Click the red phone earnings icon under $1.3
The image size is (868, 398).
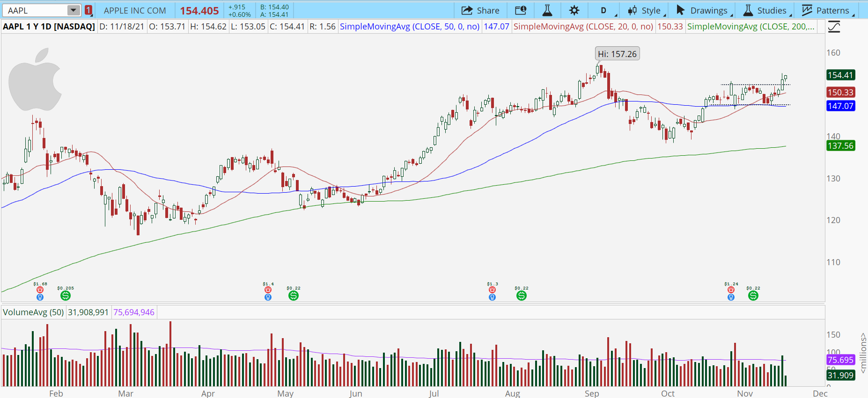492,290
